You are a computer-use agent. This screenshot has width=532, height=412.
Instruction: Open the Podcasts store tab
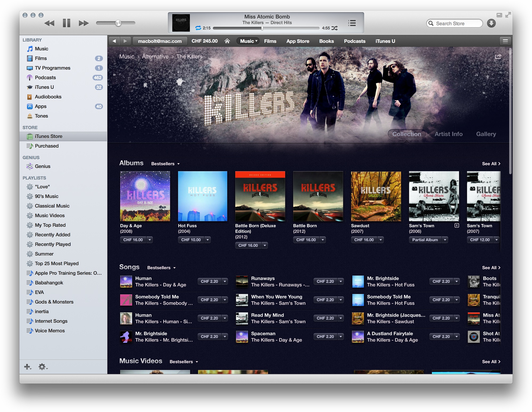(x=355, y=41)
